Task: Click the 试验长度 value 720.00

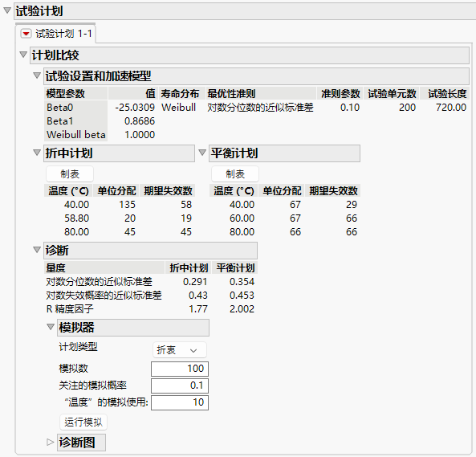Action: click(451, 107)
